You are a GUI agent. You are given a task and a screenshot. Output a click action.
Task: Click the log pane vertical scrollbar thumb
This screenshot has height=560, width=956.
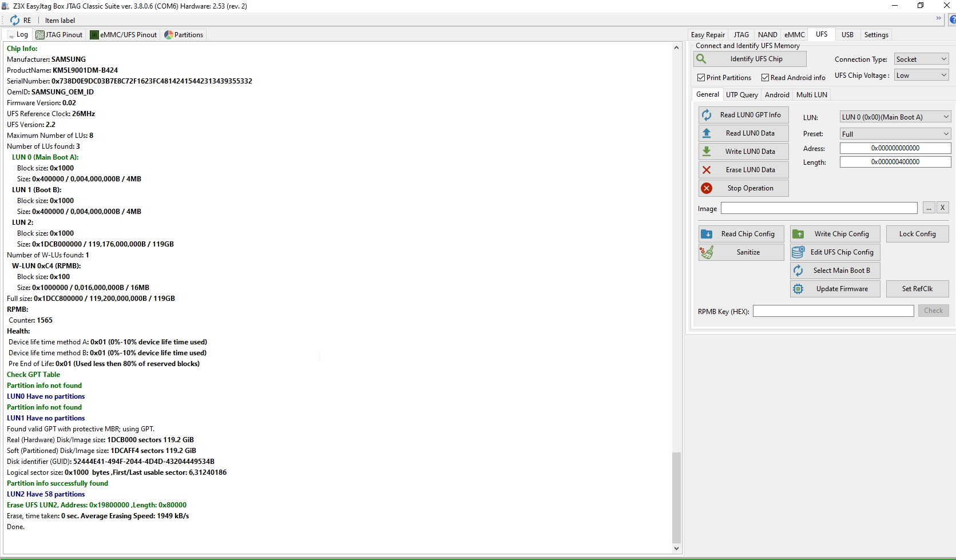click(x=676, y=497)
